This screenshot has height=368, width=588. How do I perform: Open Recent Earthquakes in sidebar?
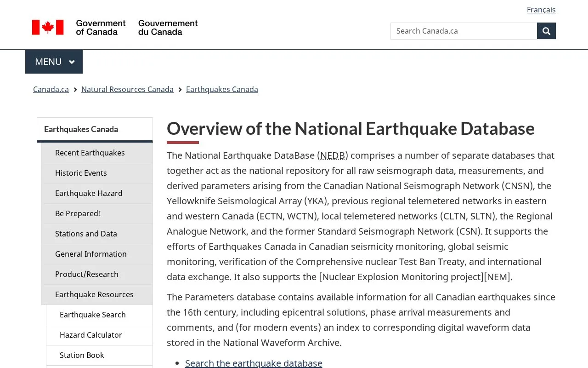click(x=97, y=153)
